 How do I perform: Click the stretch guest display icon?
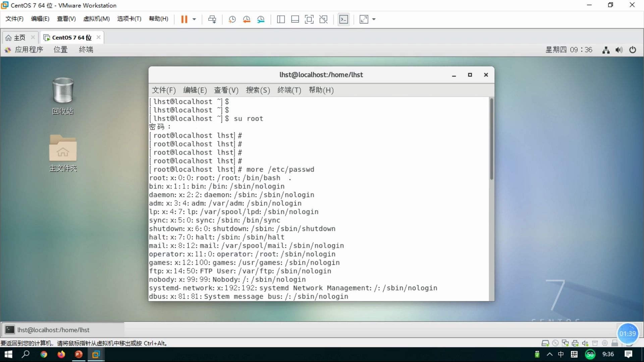[x=364, y=19]
